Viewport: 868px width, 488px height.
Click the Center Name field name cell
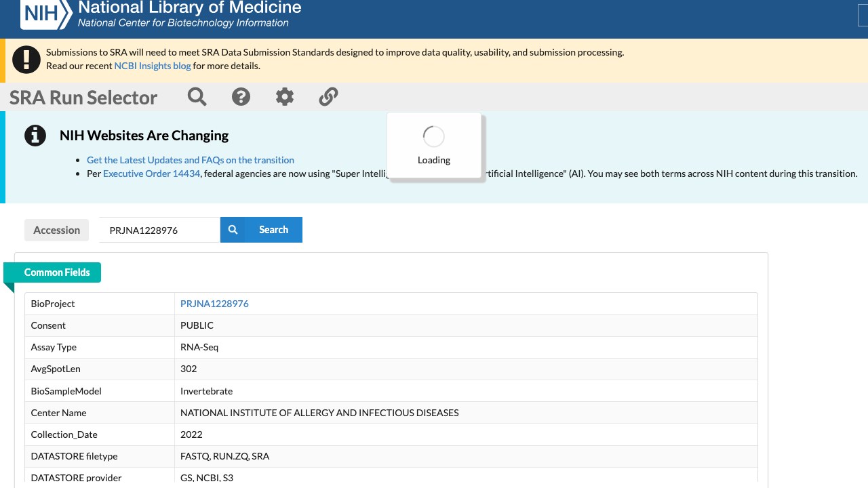(100, 413)
